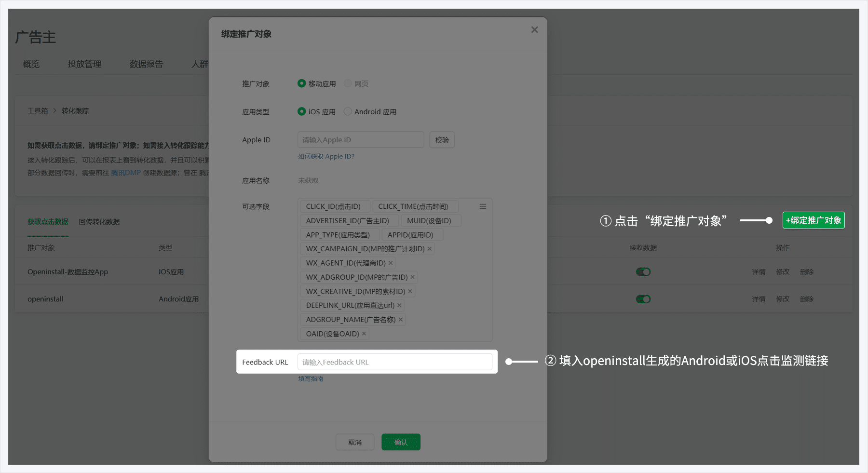Switch to the 获取点击数据 tab
The image size is (868, 473).
48,222
